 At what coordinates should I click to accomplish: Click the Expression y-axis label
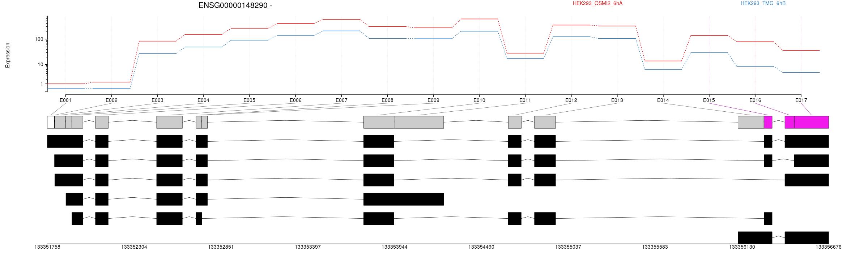pos(8,55)
